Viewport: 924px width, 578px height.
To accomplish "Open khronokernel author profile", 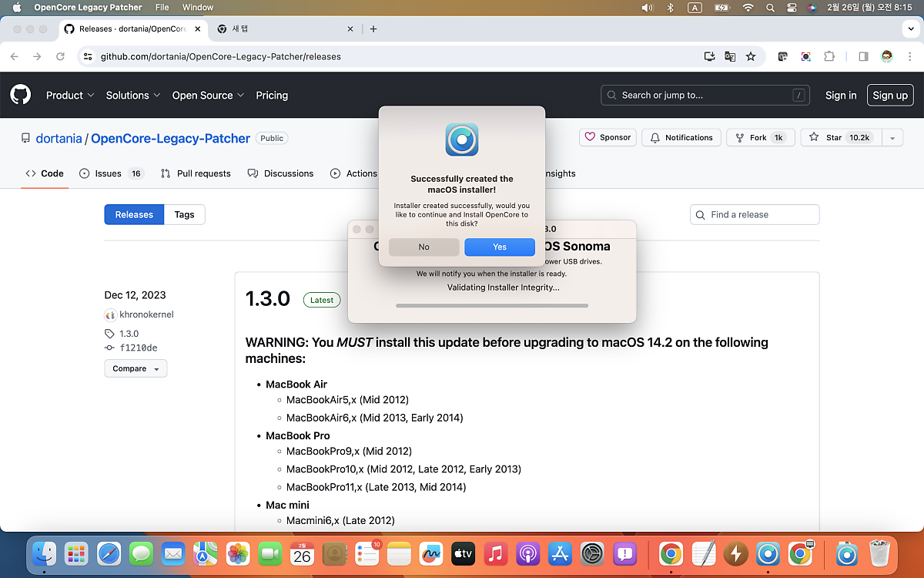I will click(146, 314).
